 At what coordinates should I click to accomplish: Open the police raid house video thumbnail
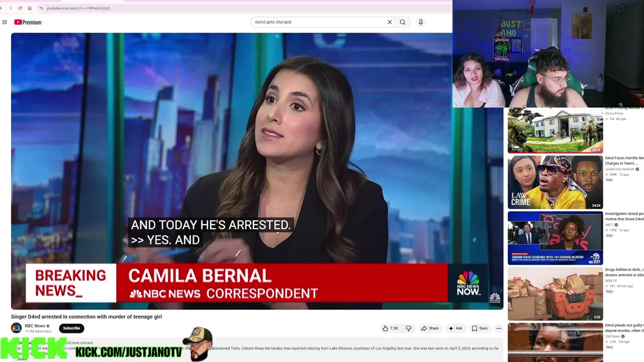(x=555, y=130)
